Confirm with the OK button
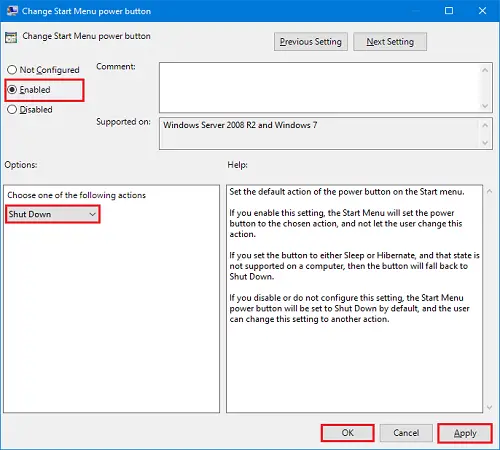The image size is (500, 450). 347,433
